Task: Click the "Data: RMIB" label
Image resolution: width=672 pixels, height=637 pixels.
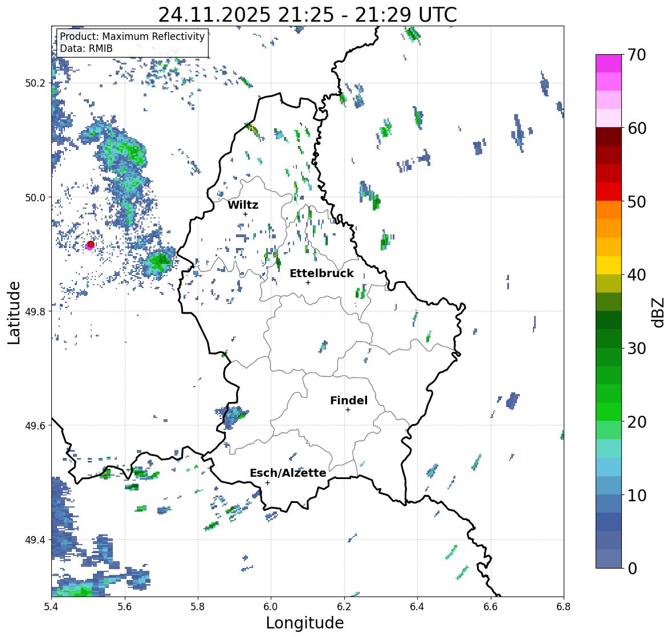Action: (x=86, y=48)
